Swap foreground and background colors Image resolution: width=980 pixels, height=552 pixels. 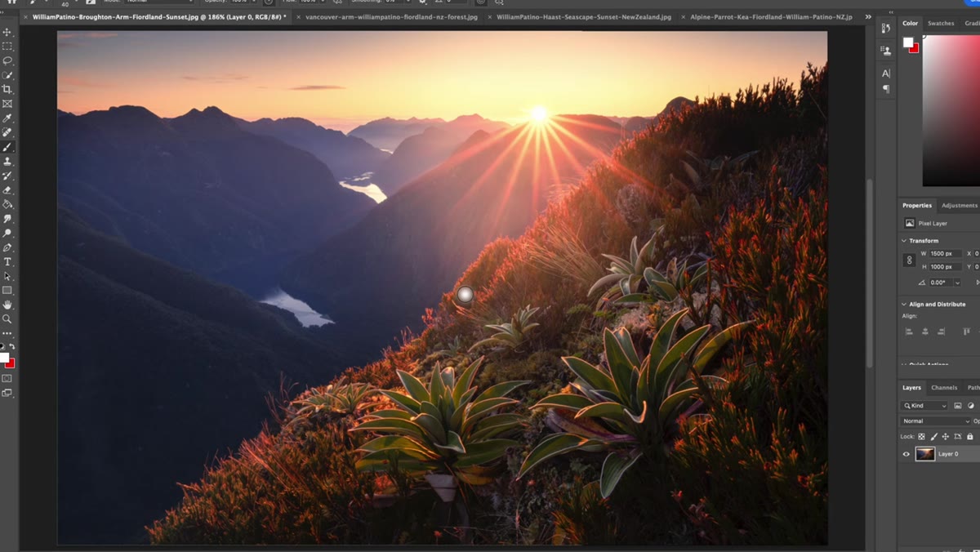12,347
